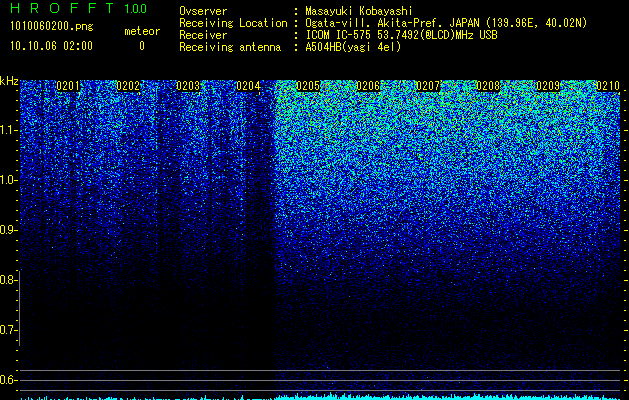Click the 0207 time marker
Image resolution: width=629 pixels, height=400 pixels.
(x=428, y=86)
